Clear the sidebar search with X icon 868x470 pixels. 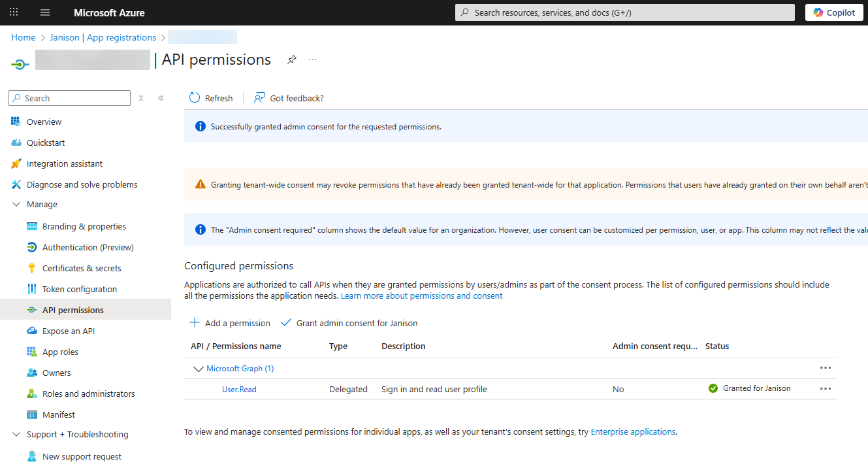point(141,98)
